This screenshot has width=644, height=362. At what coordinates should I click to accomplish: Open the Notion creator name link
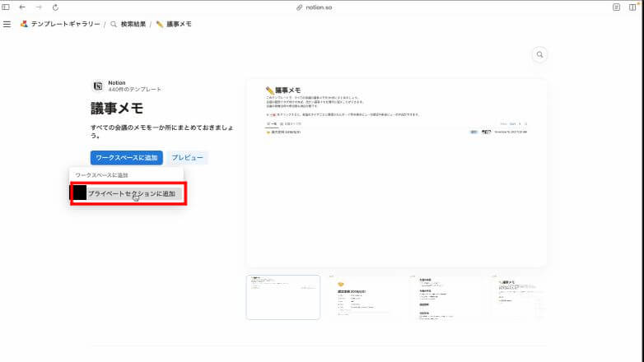coord(117,83)
